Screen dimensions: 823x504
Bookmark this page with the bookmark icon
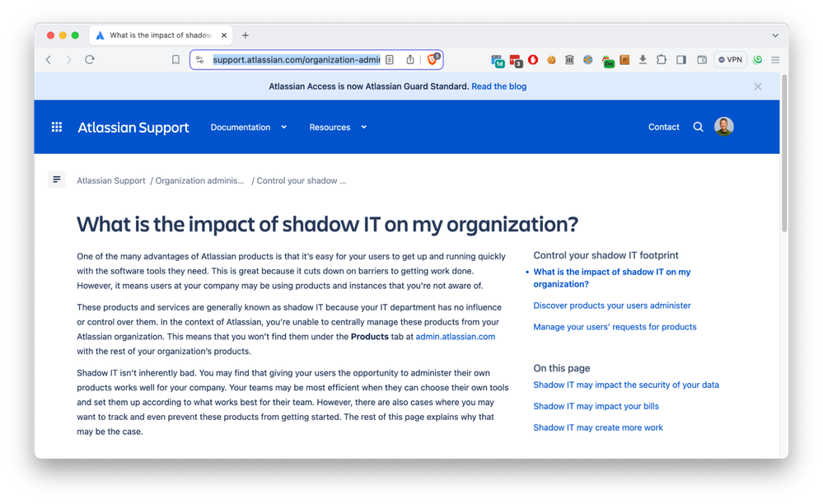[175, 60]
